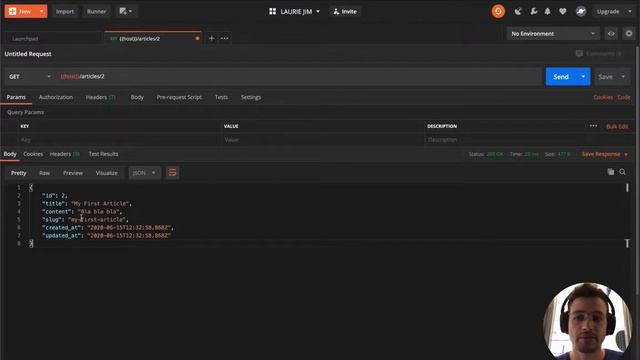Click the orange sync status icon
Screen dimensions: 640x360
(x=498, y=11)
